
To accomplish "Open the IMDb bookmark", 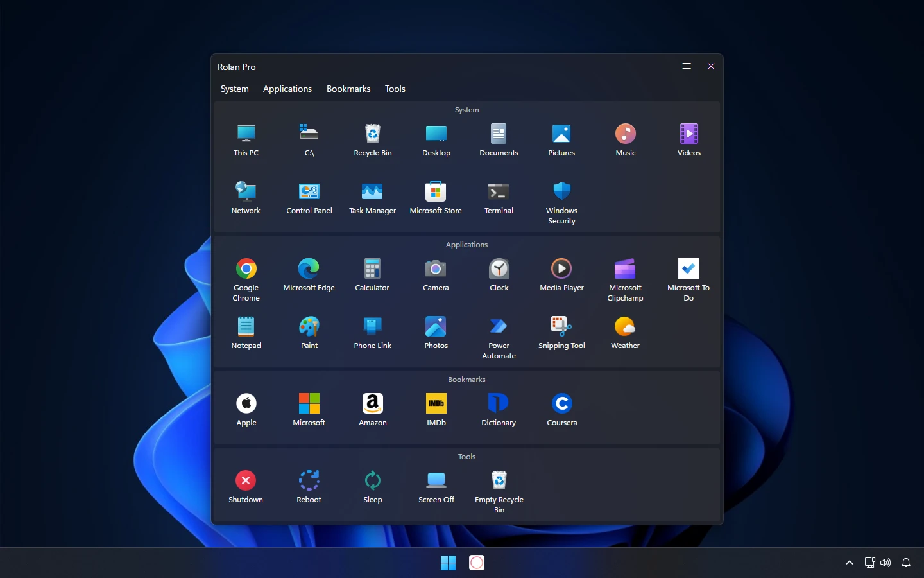I will pos(436,404).
